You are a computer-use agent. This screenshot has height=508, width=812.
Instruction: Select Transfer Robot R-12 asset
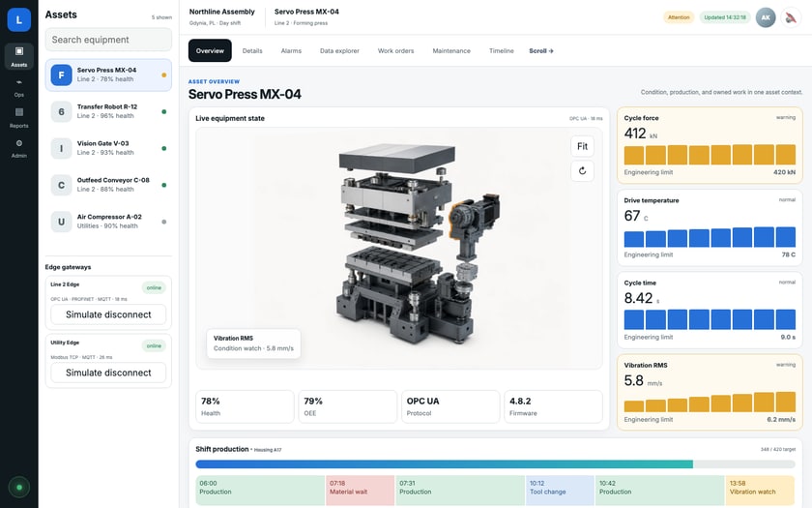coord(108,111)
